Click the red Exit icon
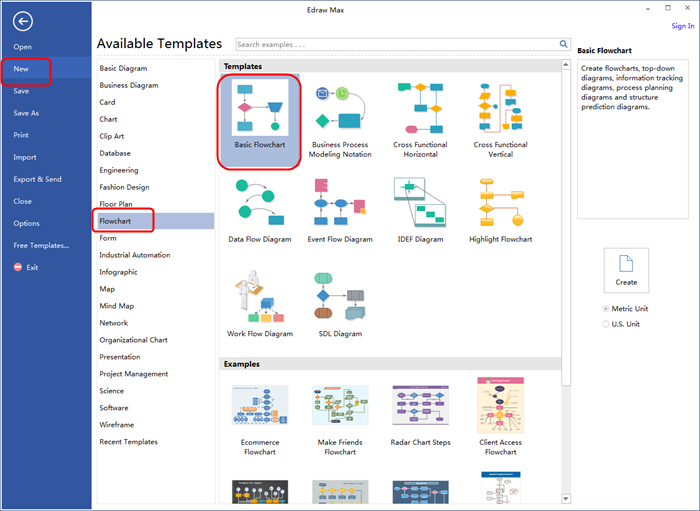This screenshot has height=511, width=700. tap(18, 267)
